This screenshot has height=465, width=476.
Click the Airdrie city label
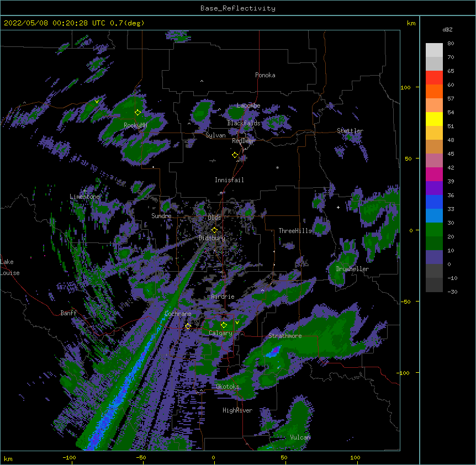[223, 297]
